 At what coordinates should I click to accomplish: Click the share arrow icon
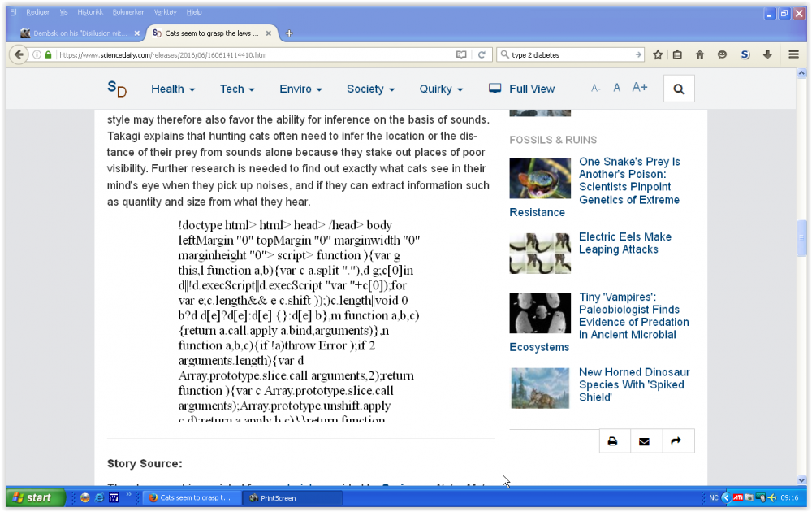676,441
